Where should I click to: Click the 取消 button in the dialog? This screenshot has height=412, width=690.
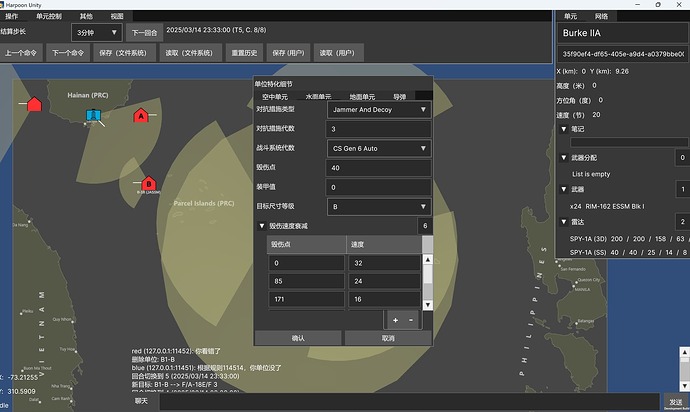click(x=388, y=338)
